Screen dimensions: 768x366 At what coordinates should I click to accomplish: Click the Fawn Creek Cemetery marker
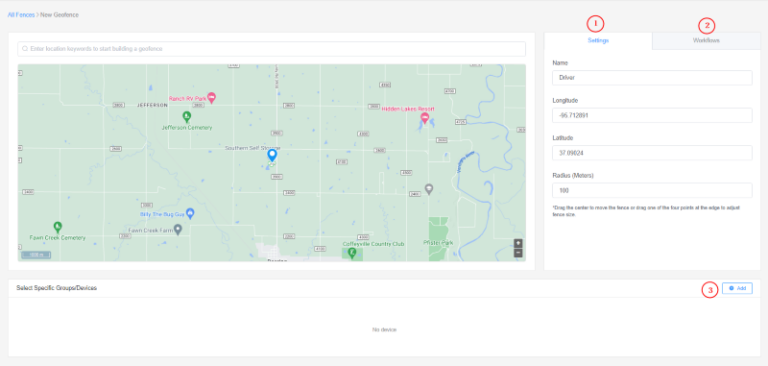[x=58, y=227]
